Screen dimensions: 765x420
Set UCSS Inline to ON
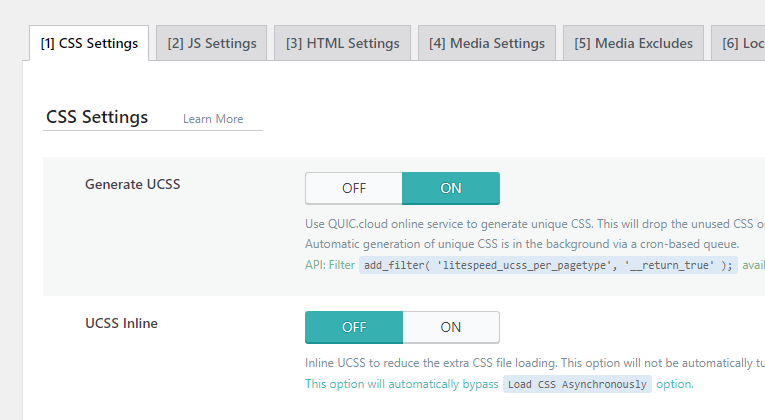coord(451,327)
